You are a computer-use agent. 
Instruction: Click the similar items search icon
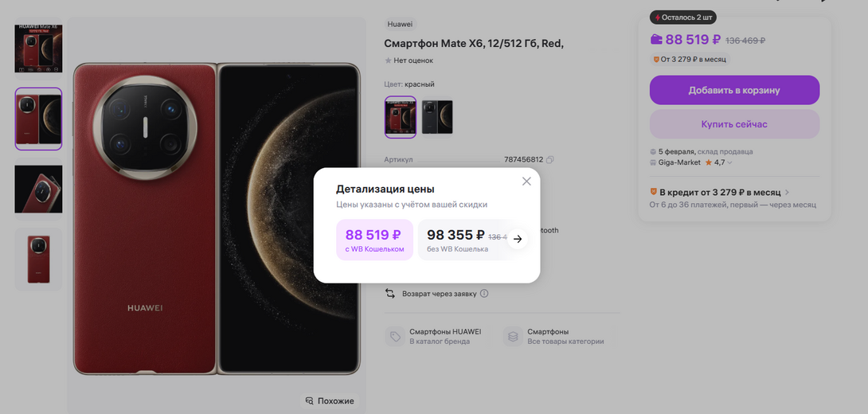pyautogui.click(x=309, y=400)
